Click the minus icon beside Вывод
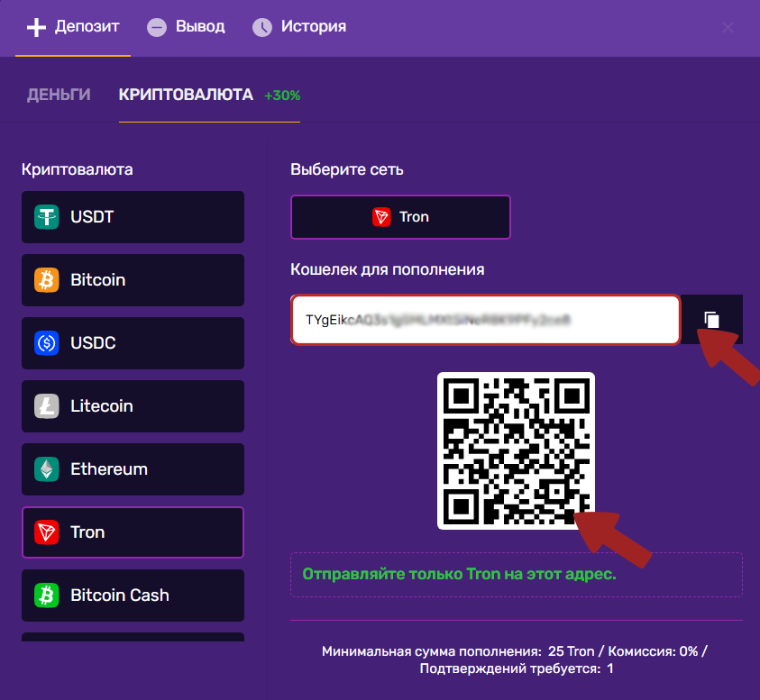 click(x=157, y=28)
